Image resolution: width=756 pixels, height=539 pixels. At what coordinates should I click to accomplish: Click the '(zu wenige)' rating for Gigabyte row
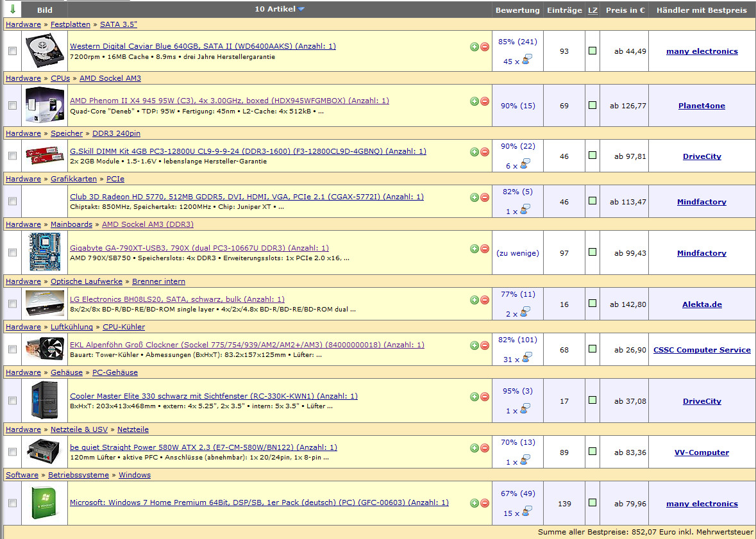[517, 253]
